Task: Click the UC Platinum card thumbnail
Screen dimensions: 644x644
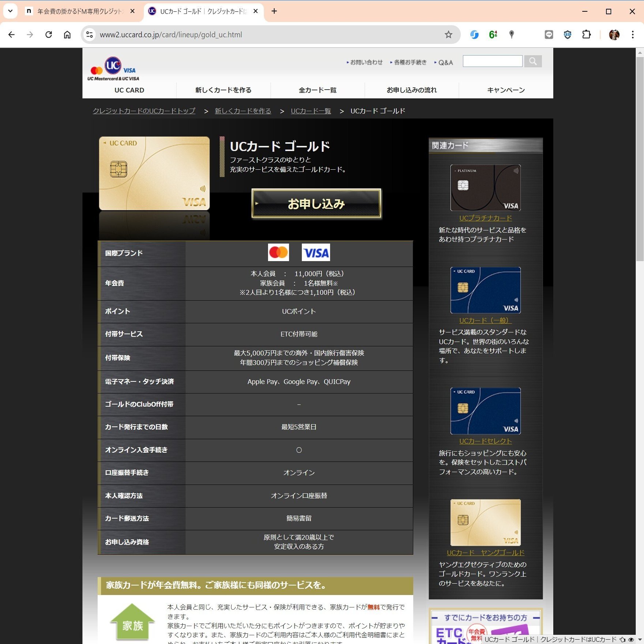Action: pos(485,188)
